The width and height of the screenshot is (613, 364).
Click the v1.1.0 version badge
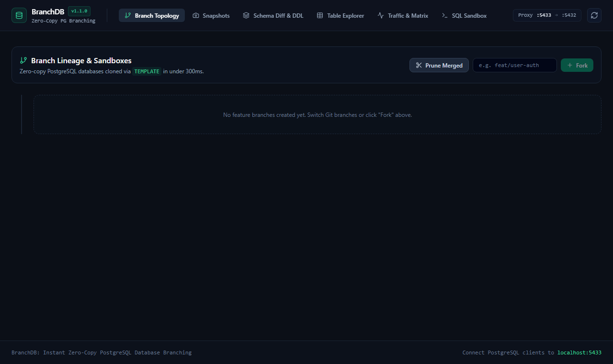click(79, 11)
